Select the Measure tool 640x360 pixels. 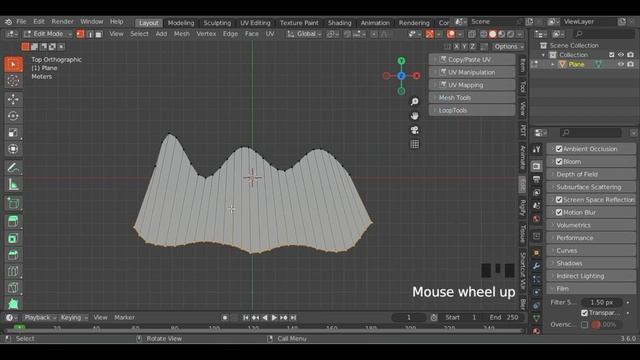[x=13, y=184]
